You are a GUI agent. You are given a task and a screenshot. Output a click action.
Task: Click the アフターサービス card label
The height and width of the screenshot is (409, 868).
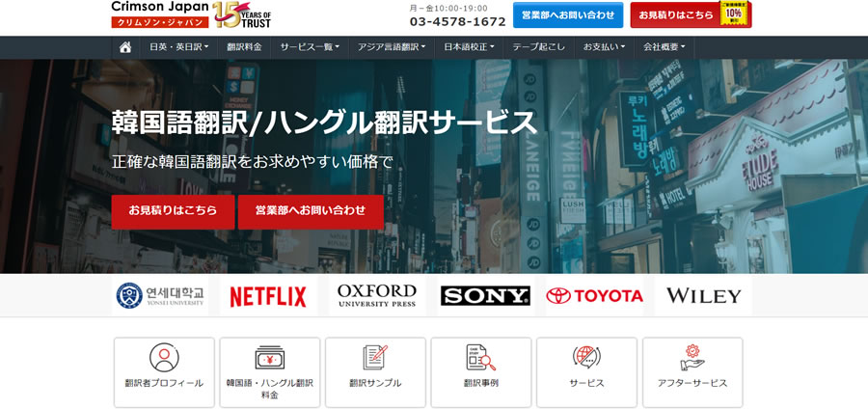(692, 383)
